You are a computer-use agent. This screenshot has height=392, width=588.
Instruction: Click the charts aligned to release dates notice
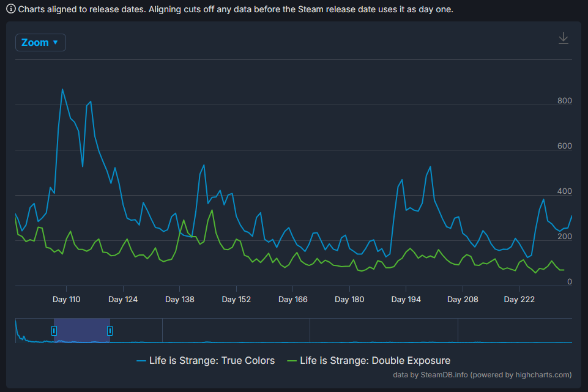[236, 9]
